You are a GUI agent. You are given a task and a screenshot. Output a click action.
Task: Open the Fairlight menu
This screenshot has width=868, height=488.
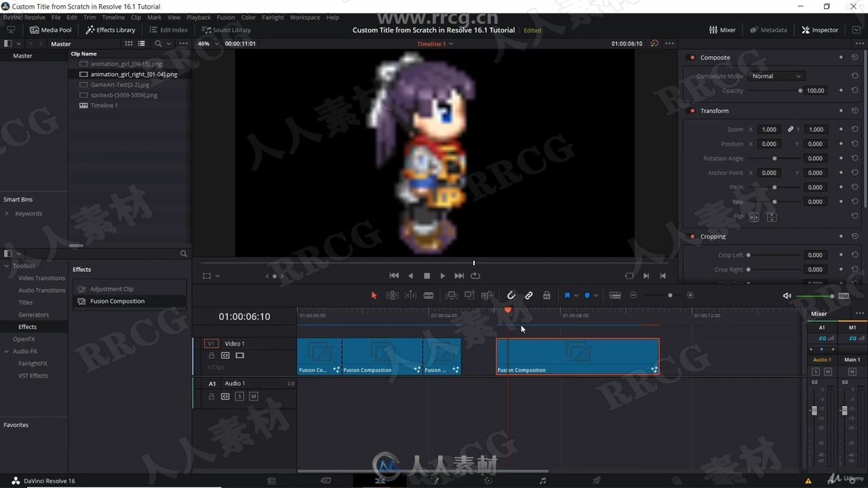pos(273,18)
